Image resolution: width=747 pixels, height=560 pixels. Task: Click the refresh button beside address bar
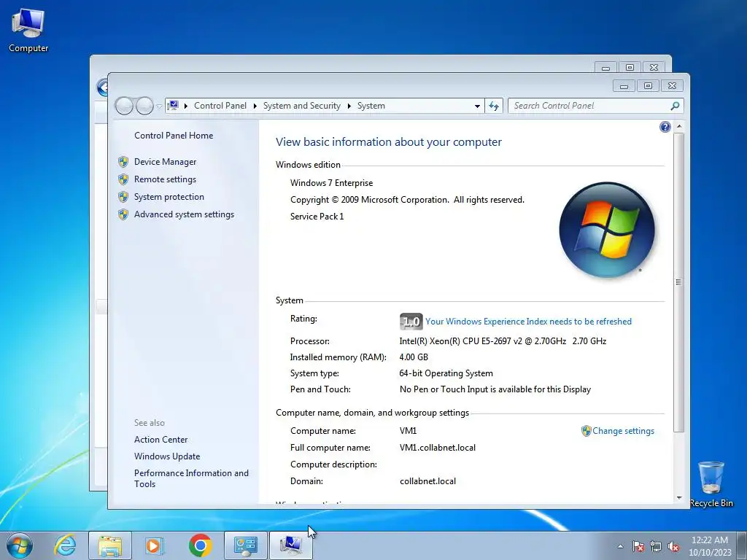pos(494,106)
